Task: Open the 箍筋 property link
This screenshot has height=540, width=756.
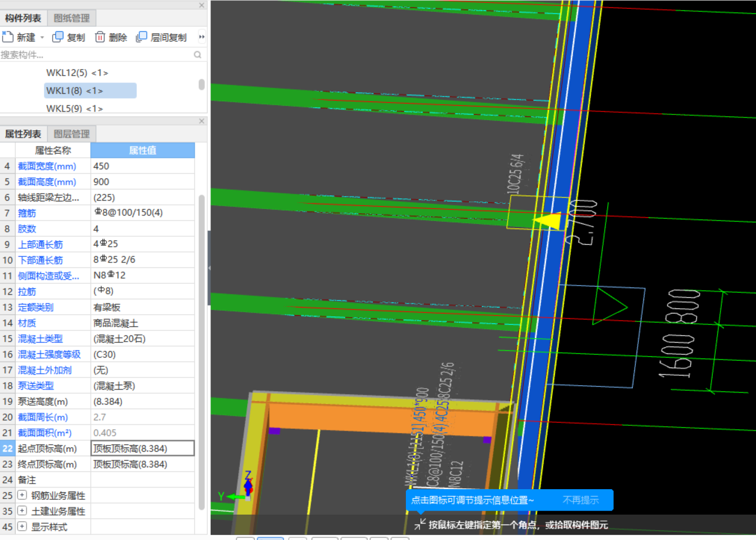Action: coord(27,213)
